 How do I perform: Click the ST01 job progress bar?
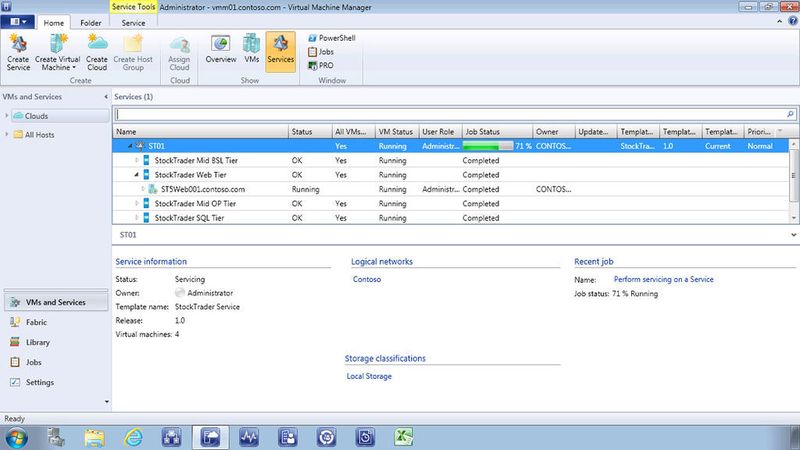[x=488, y=146]
